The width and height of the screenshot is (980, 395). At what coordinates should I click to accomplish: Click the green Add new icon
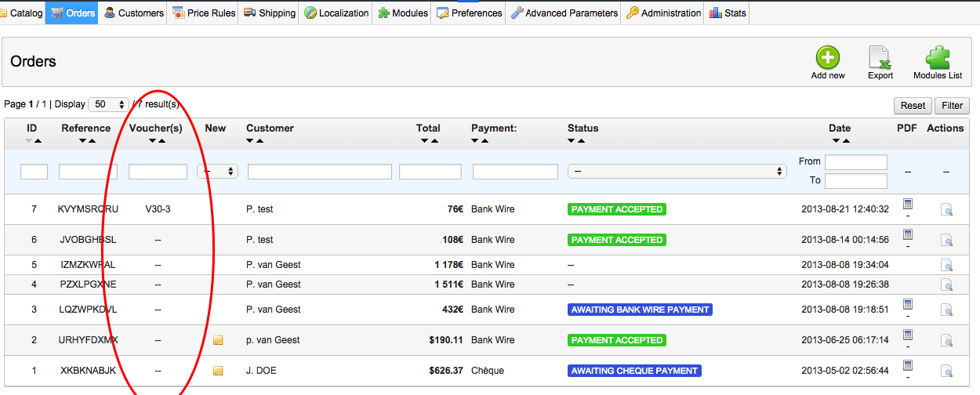[x=828, y=57]
